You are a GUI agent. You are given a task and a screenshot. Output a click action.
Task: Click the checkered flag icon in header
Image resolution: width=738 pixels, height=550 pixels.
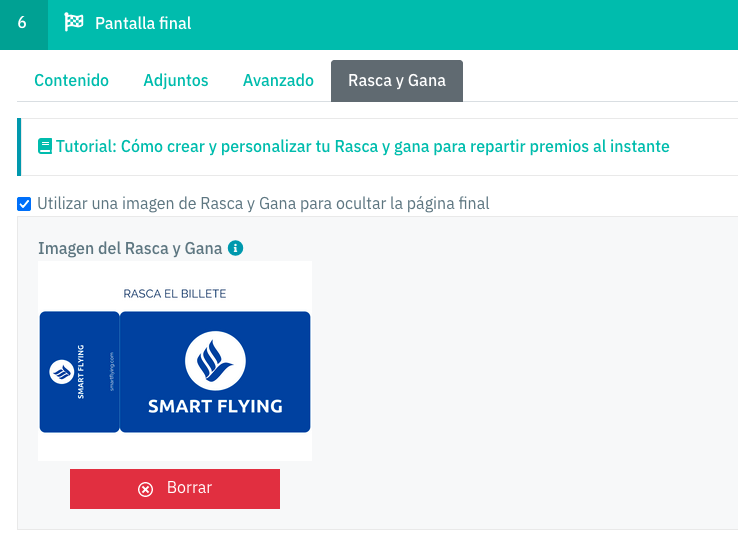73,22
